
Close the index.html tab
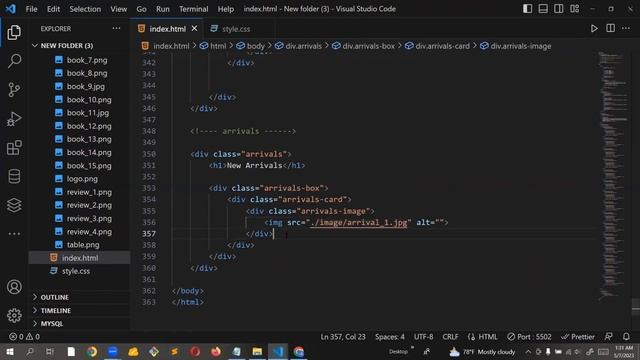[x=194, y=29]
